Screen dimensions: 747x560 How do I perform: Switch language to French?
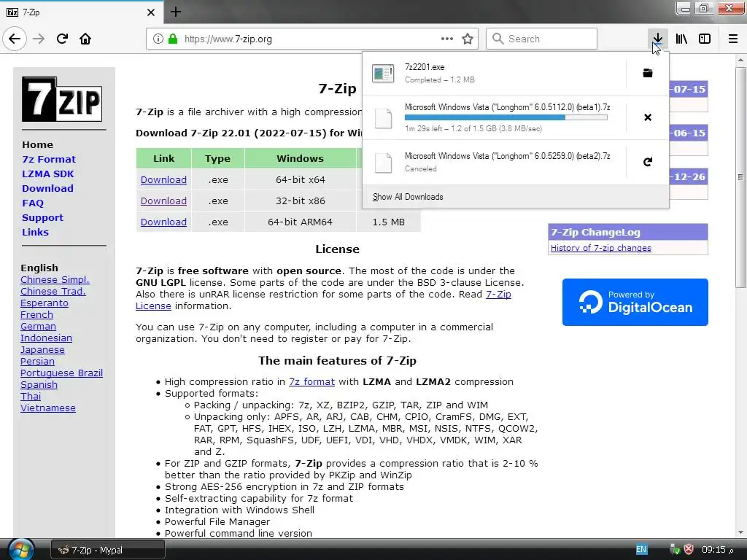[x=36, y=315]
